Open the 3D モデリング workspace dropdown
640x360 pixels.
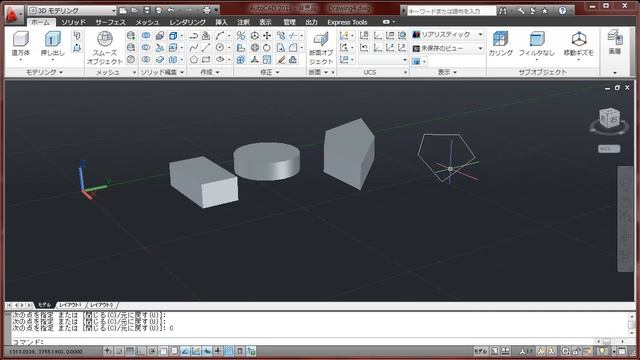(72, 11)
